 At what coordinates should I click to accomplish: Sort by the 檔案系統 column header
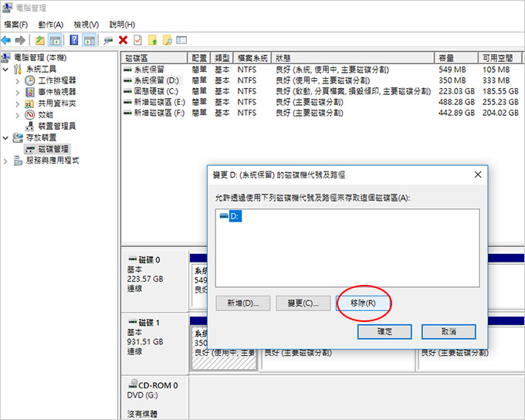point(252,58)
